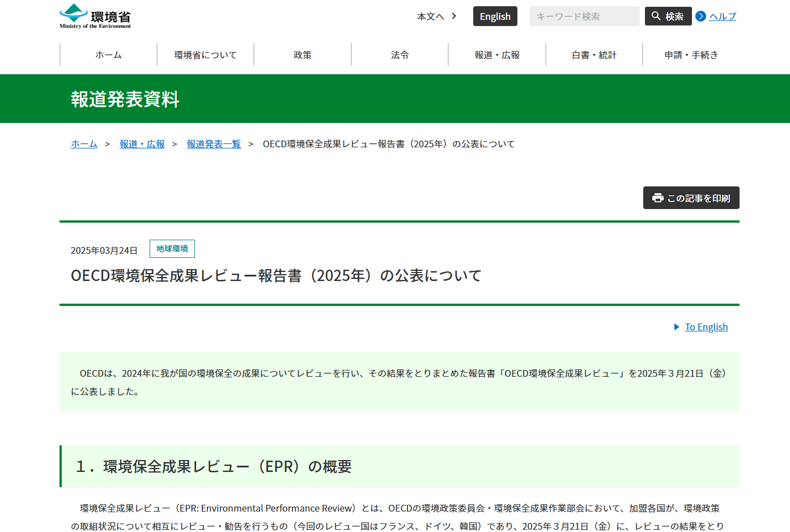Click the triangle beside To English
Image resolution: width=790 pixels, height=532 pixels.
(677, 327)
